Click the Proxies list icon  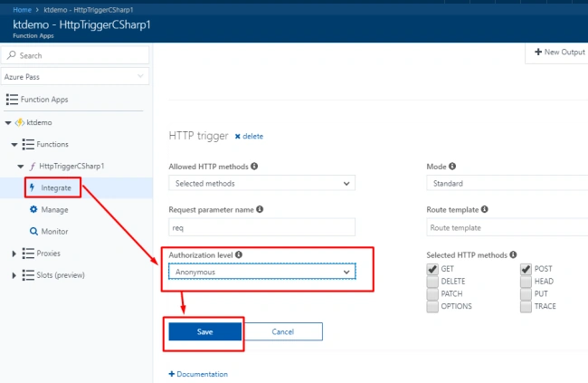click(28, 254)
